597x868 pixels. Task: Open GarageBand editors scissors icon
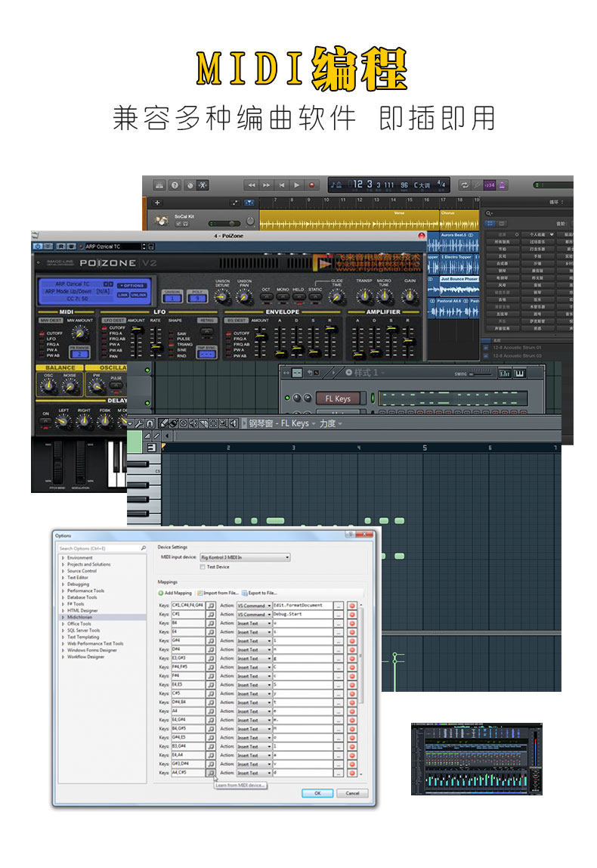click(203, 185)
